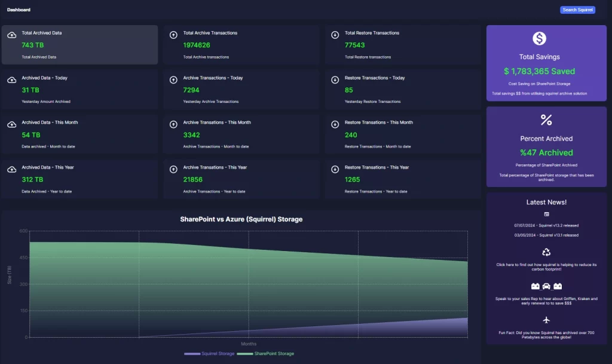
Task: Select the Archived Data - Today card
Action: (79, 89)
